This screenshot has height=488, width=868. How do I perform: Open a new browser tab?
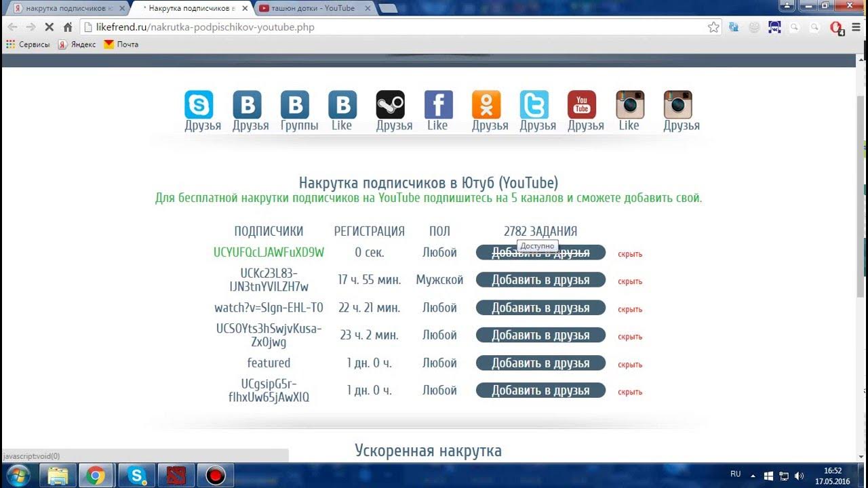click(388, 8)
